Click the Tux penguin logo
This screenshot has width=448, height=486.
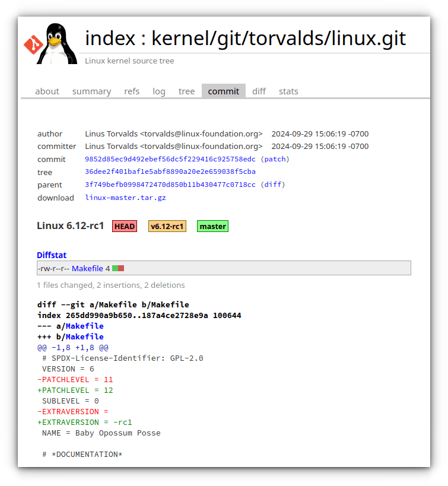(x=57, y=44)
